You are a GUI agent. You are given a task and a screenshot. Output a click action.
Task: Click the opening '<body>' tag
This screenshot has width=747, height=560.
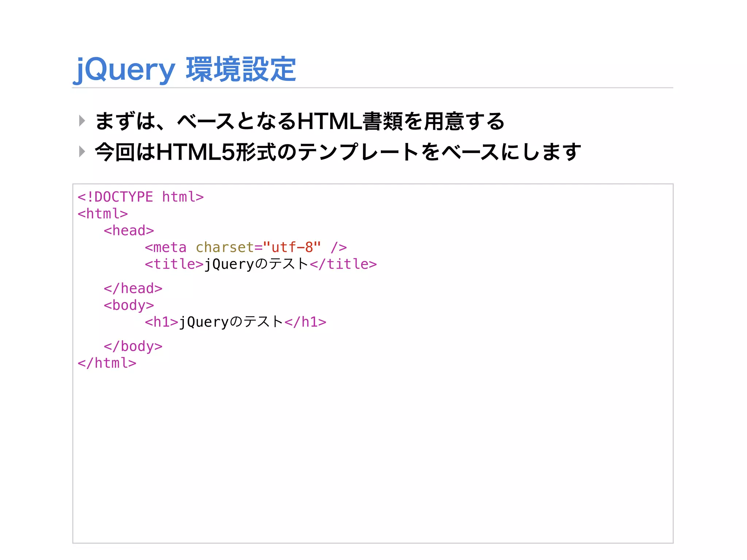(129, 306)
